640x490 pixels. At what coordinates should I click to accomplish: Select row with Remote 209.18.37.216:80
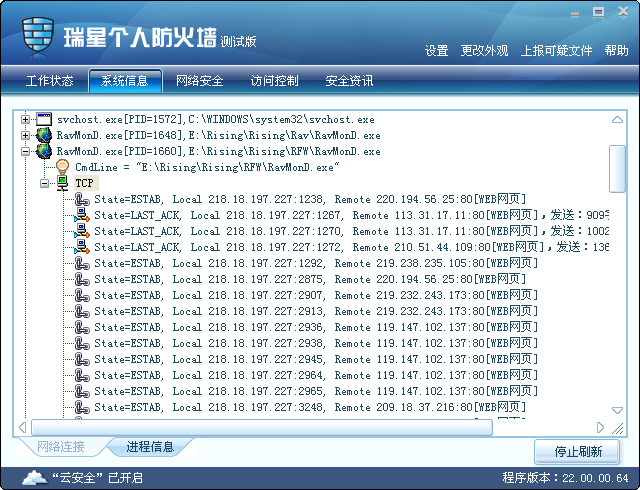(x=310, y=407)
